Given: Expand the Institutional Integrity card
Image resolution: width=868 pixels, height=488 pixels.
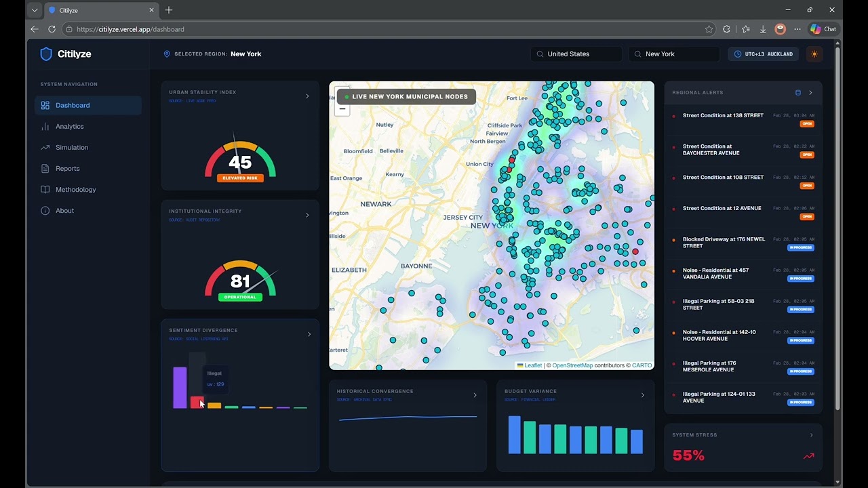Looking at the screenshot, I should (307, 215).
